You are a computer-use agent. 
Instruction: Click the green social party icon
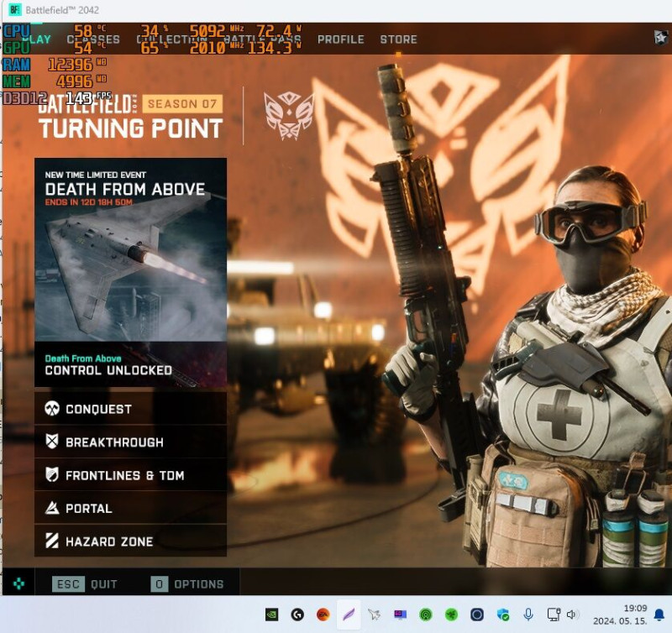pyautogui.click(x=18, y=583)
